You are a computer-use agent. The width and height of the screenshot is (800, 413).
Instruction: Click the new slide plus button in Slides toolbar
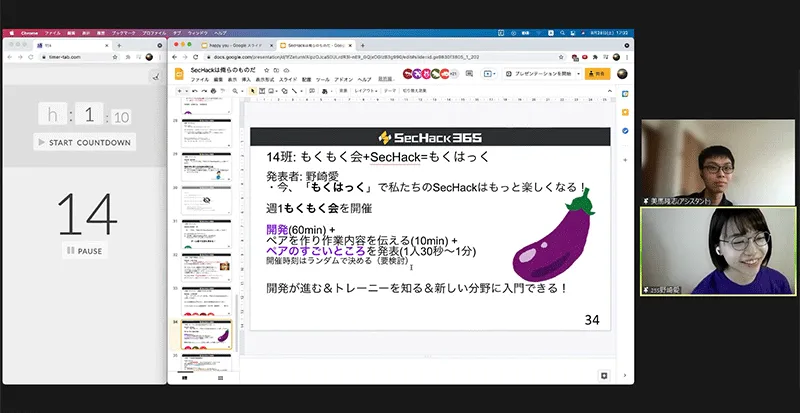point(179,91)
